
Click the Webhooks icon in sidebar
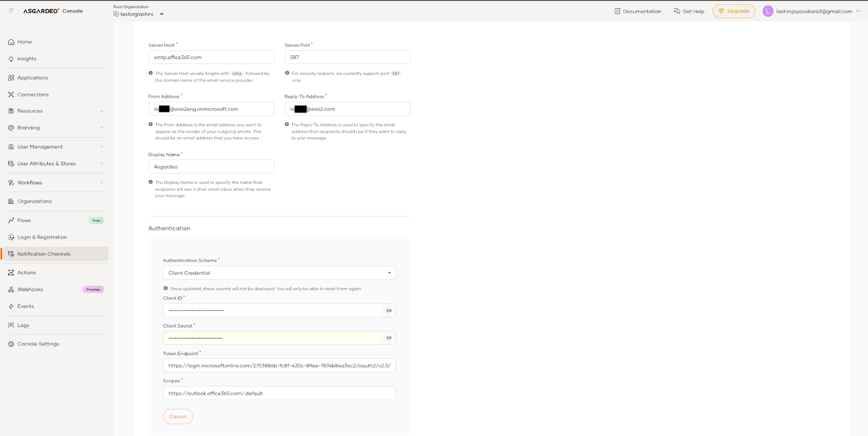11,290
